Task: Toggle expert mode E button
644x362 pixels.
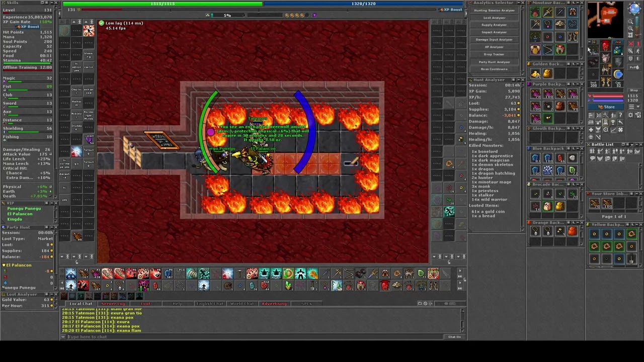Action: [x=638, y=58]
